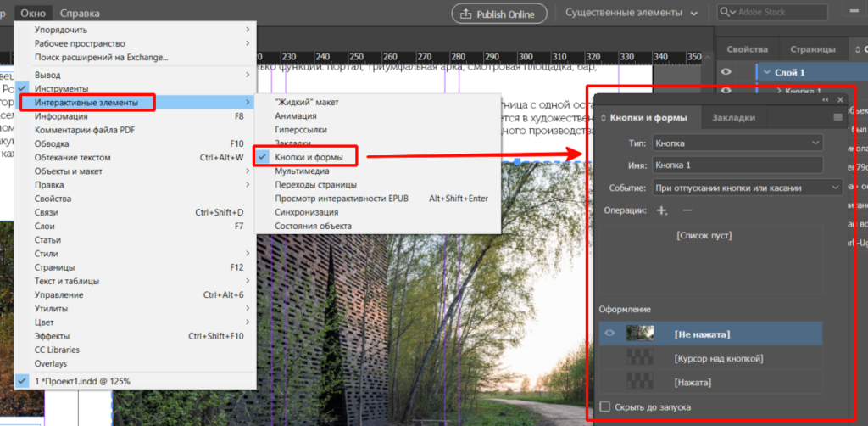The image size is (868, 426).
Task: Click the remove operation minus icon
Action: [687, 210]
